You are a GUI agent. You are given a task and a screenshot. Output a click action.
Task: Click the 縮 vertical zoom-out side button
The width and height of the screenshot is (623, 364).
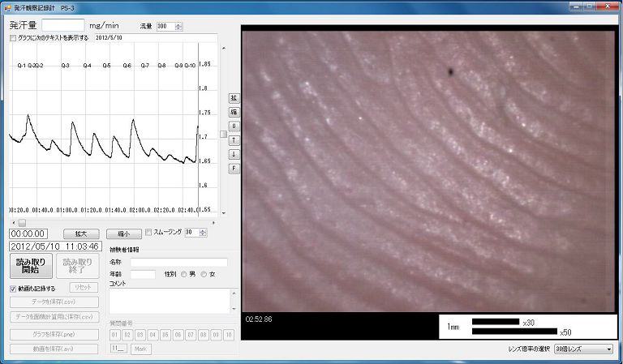[234, 112]
